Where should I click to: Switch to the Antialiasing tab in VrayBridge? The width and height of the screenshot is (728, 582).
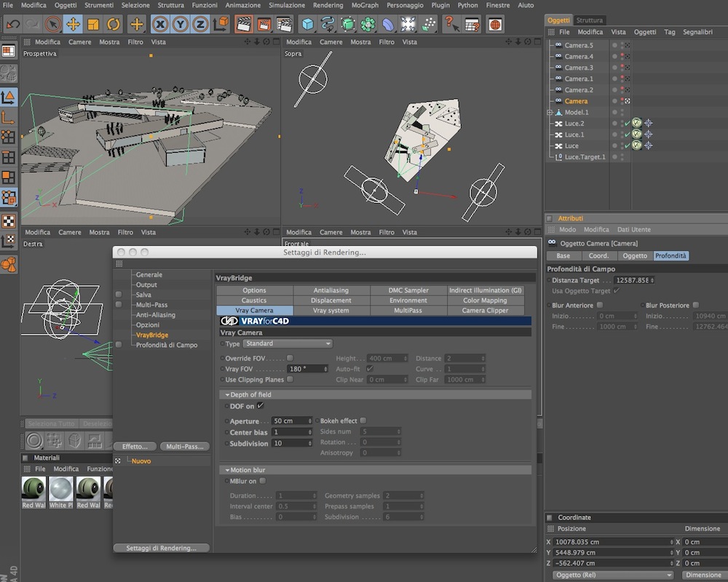(x=331, y=290)
